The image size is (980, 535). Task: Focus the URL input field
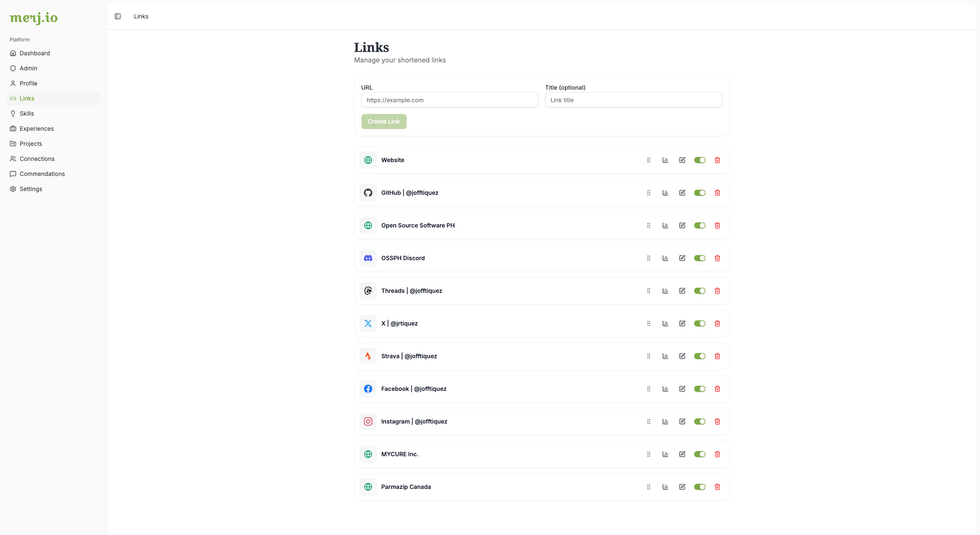click(449, 100)
